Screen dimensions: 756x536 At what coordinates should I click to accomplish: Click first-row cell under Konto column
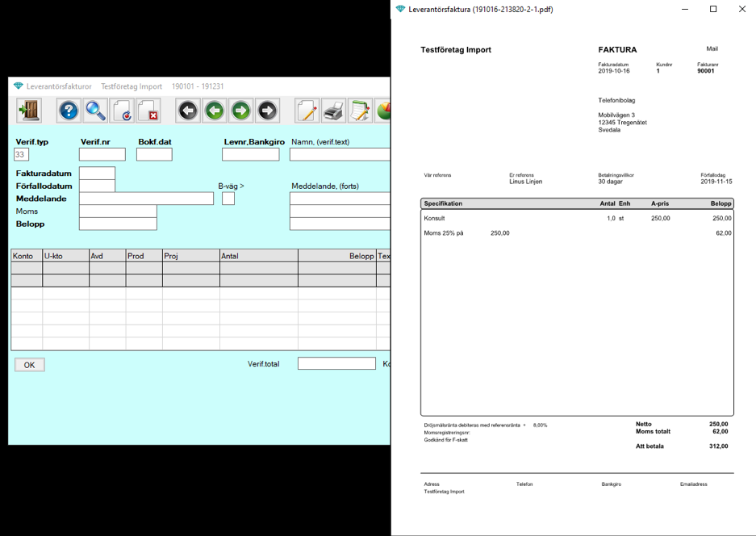tap(27, 268)
